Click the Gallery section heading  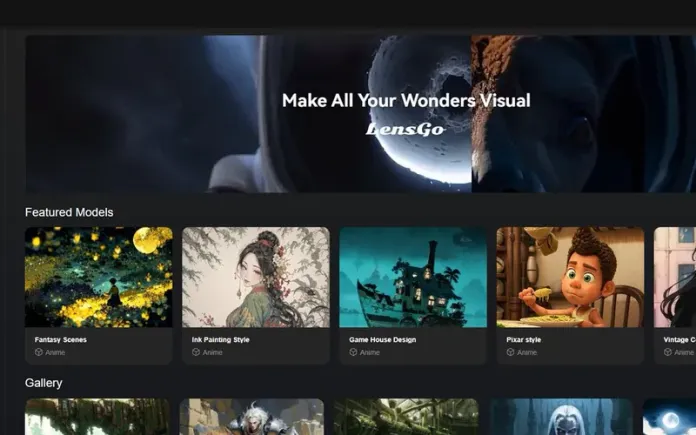coord(44,383)
